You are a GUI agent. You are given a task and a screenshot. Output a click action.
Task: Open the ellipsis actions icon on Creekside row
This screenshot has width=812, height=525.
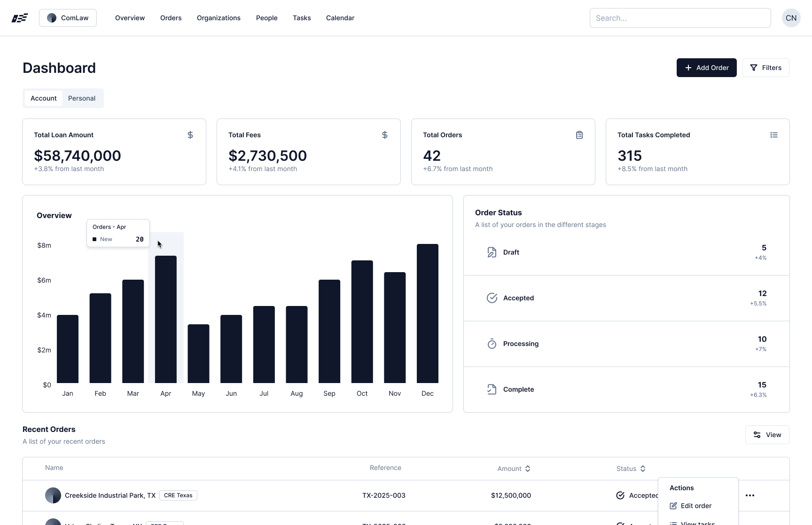(x=750, y=495)
